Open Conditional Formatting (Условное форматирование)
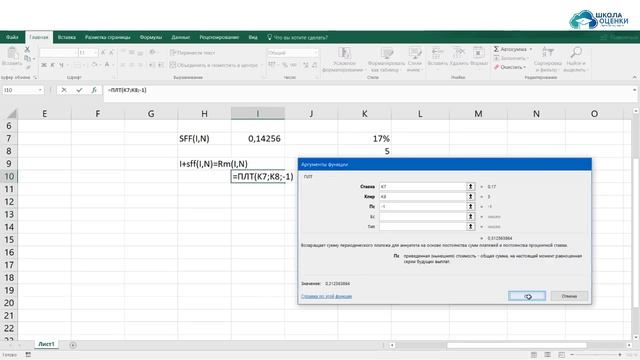Screen dimensions: 640x360 point(344,60)
